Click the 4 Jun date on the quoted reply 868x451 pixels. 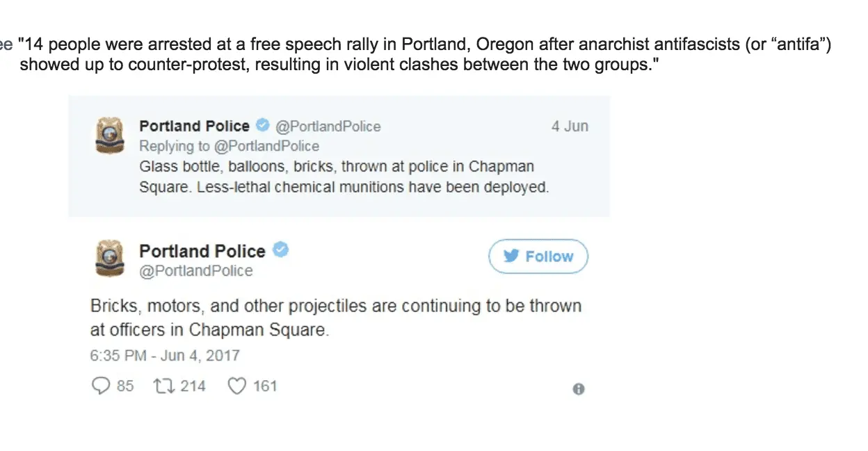click(x=570, y=126)
